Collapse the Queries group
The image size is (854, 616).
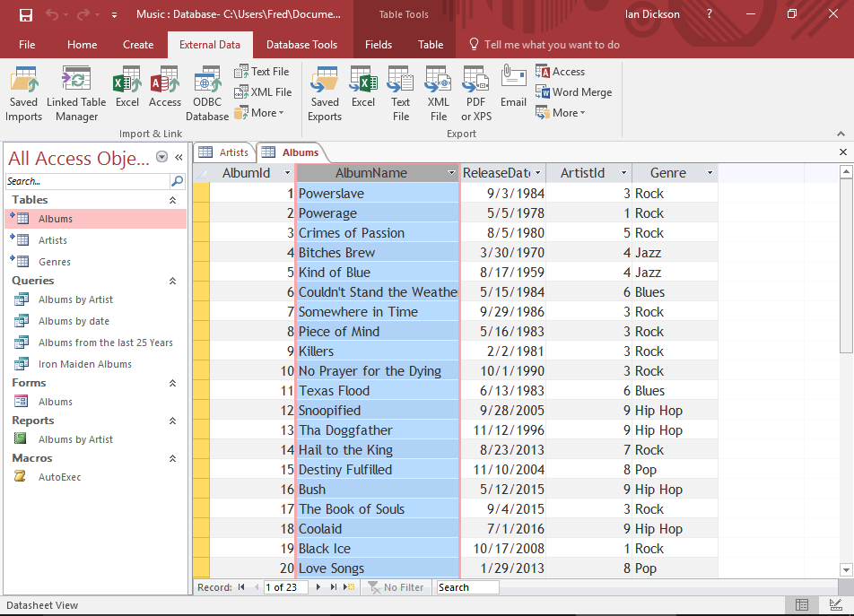[173, 280]
